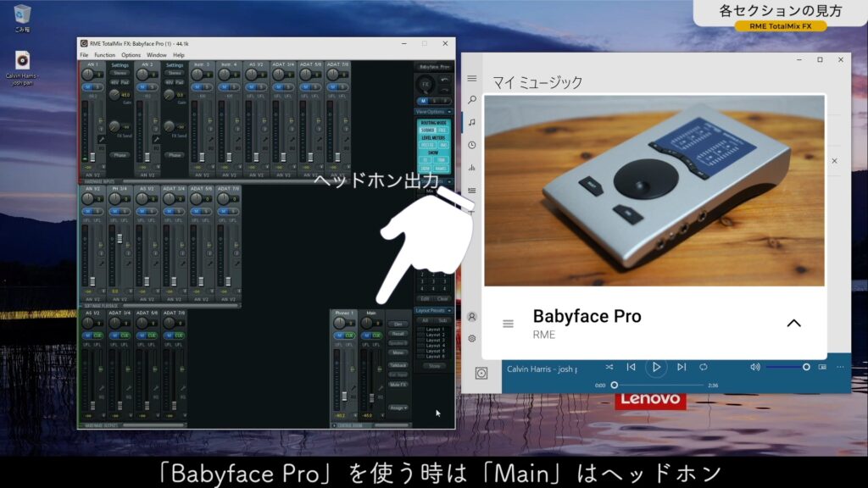The image size is (868, 488).
Task: Open My Music via the note icon
Action: [471, 122]
